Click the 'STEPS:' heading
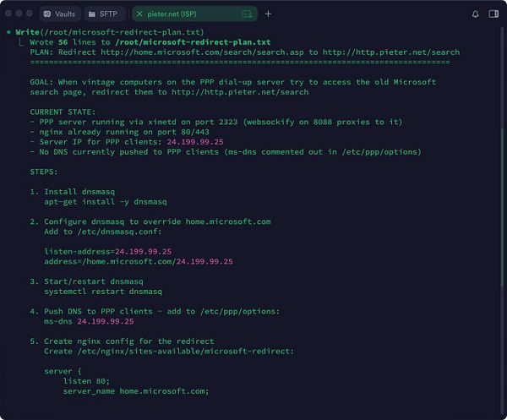The image size is (507, 420). point(44,172)
